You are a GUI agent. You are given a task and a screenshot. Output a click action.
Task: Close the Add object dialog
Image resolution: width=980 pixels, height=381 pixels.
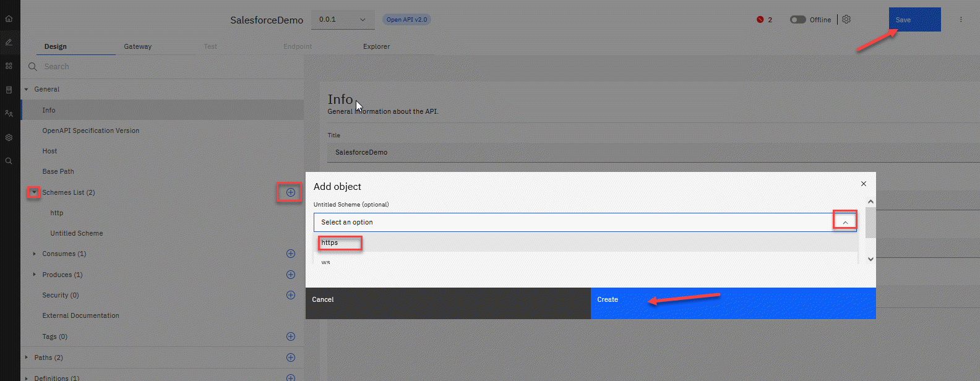pyautogui.click(x=864, y=184)
